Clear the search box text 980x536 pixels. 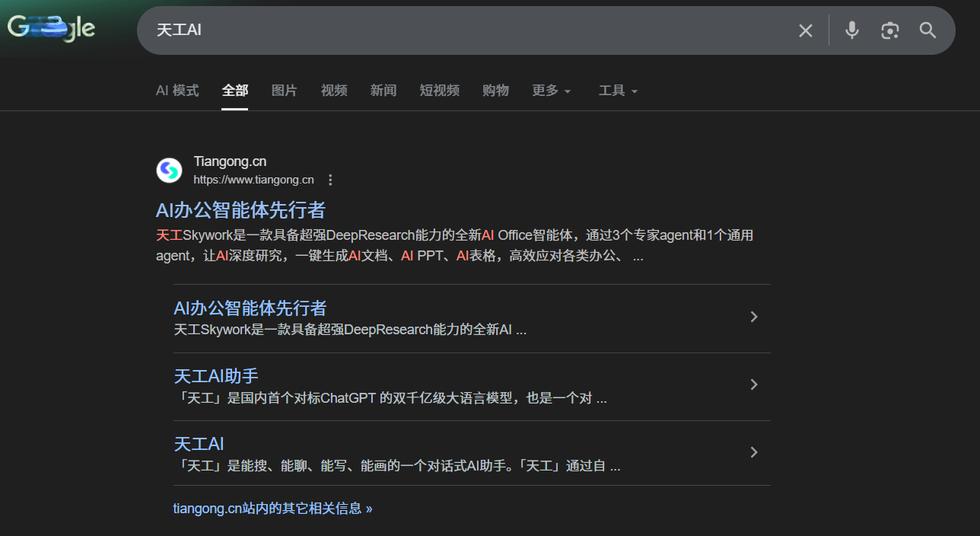(805, 30)
